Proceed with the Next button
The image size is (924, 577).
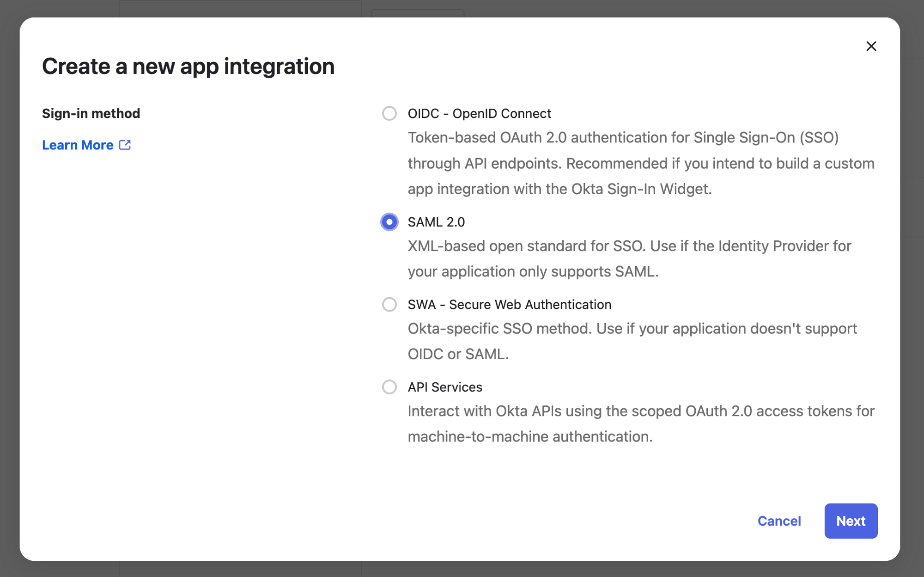point(851,521)
